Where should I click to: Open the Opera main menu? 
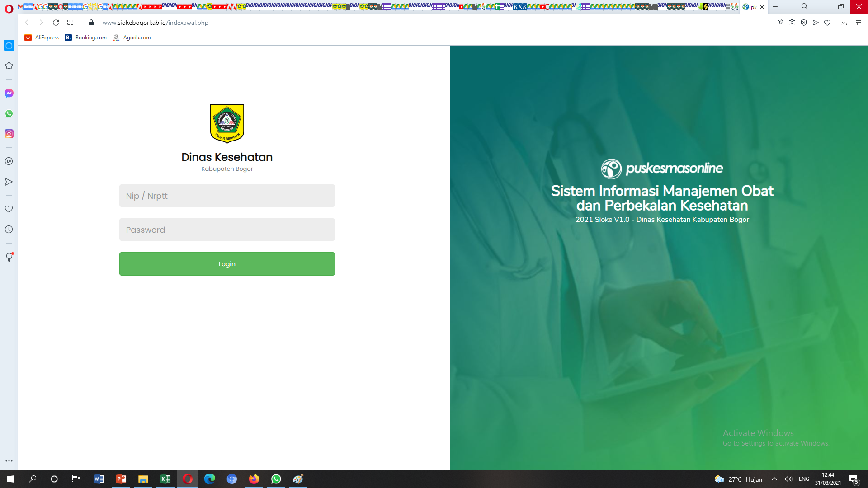pos(9,9)
